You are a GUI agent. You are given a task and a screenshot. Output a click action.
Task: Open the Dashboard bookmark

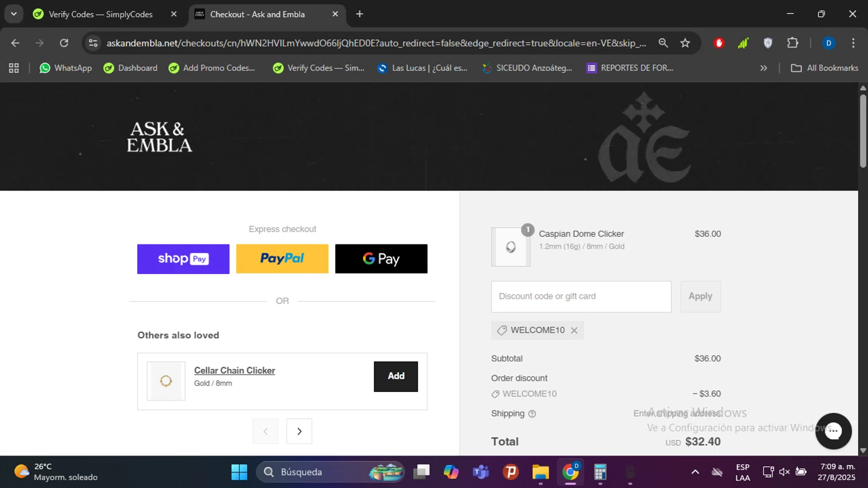point(130,68)
